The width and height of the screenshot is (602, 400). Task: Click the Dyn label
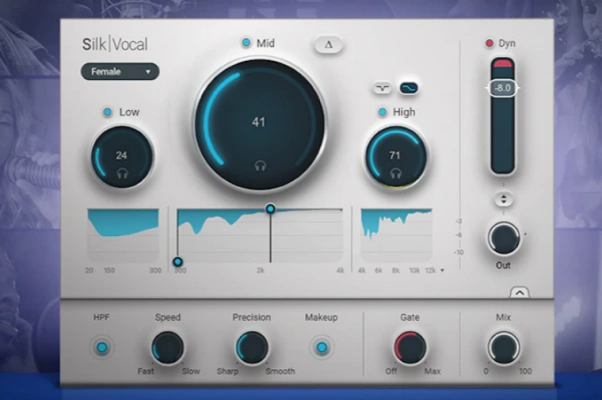point(507,43)
